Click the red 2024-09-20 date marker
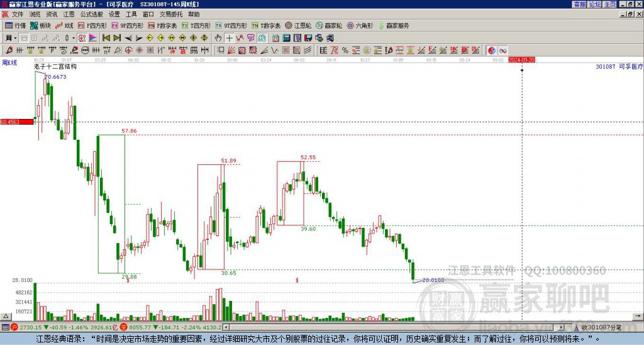This screenshot has width=644, height=345. pyautogui.click(x=521, y=60)
